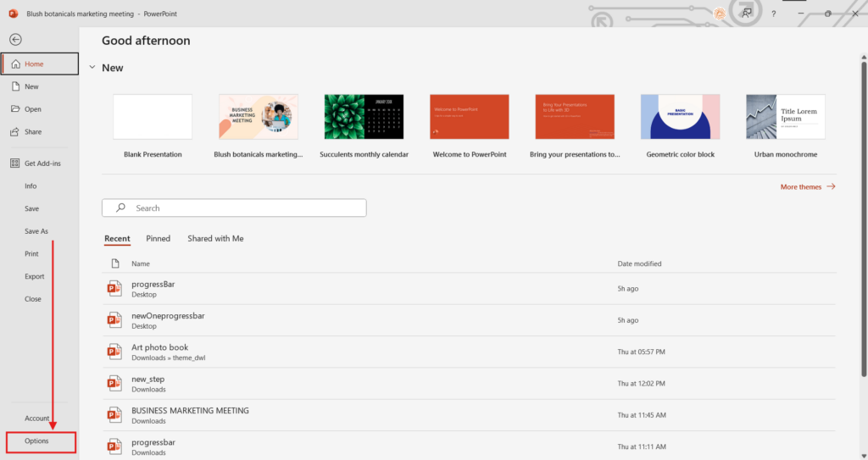Switch to the Shared with Me tab

coord(215,239)
